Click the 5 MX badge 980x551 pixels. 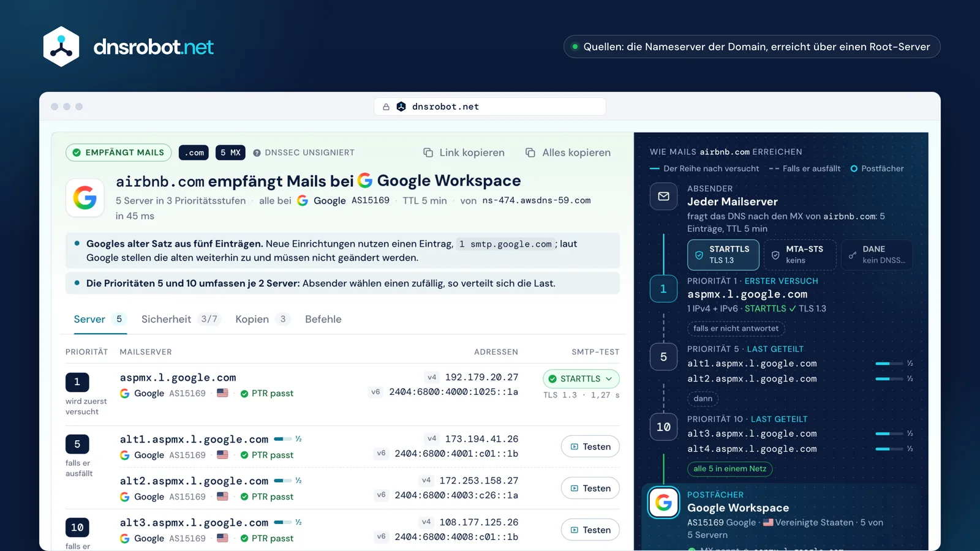230,152
